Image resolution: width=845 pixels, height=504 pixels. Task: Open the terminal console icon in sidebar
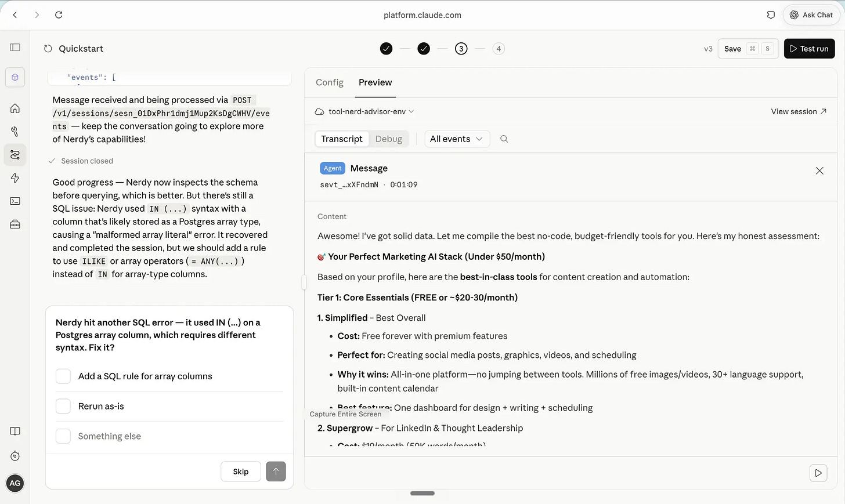(15, 201)
